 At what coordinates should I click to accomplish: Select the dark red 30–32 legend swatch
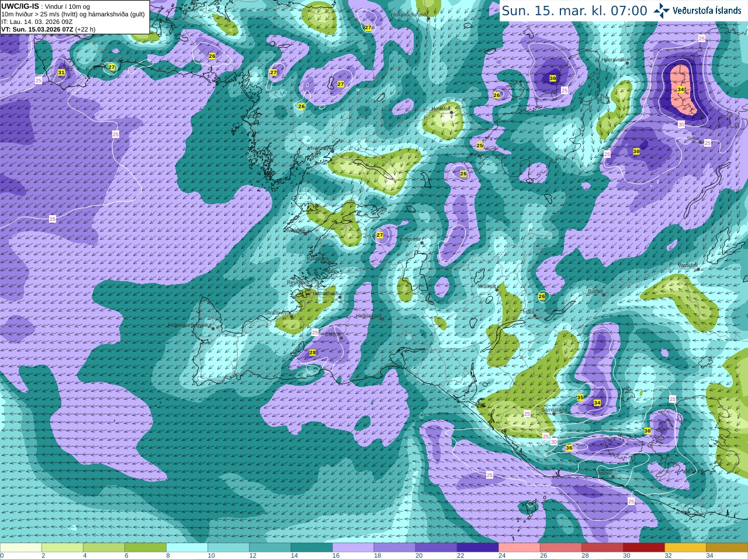[643, 548]
